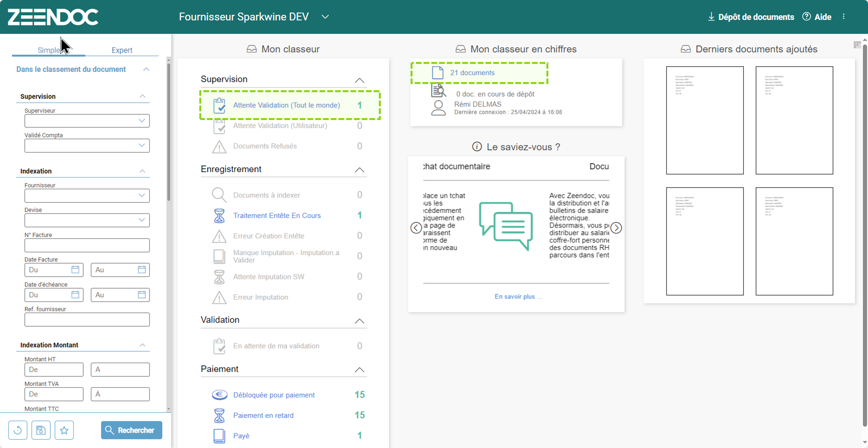Open the Débloquée pour paiement link
The height and width of the screenshot is (448, 868).
coord(274,395)
